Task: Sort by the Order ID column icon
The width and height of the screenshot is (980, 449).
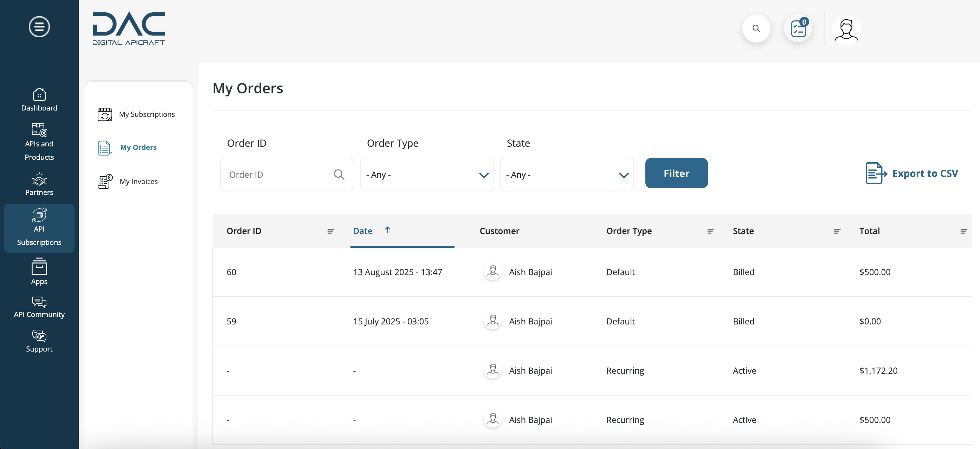Action: coord(331,231)
